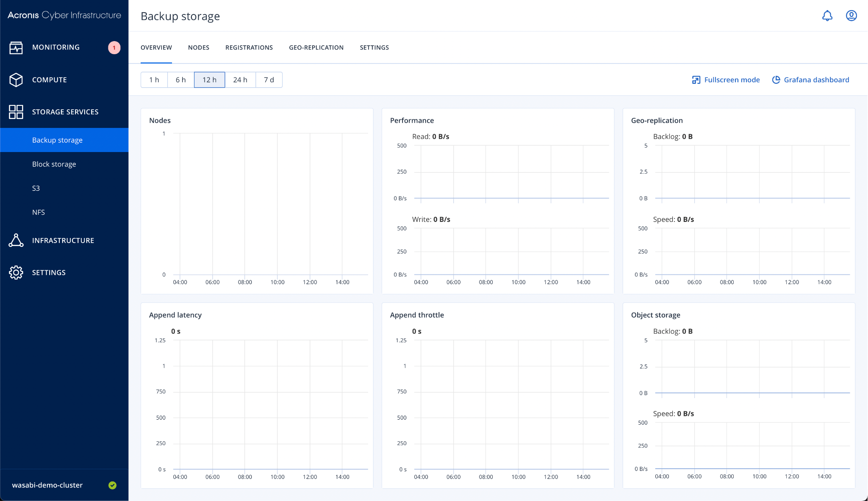Viewport: 868px width, 501px height.
Task: Click the red Monitoring alert badge
Action: pos(114,47)
